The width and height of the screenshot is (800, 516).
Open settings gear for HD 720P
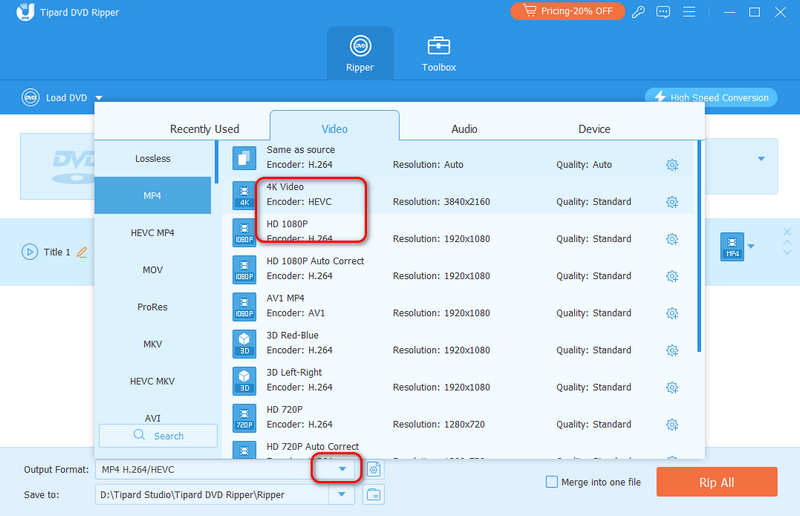(672, 425)
